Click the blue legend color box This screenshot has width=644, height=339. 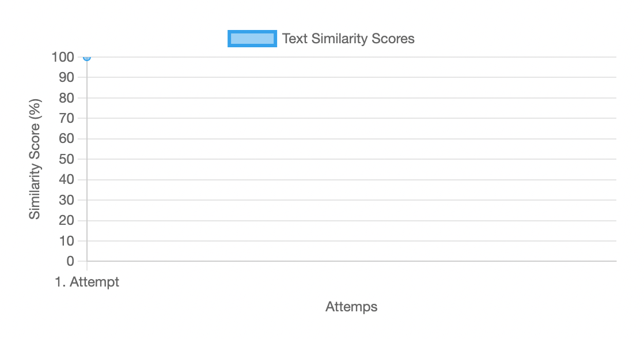[252, 39]
